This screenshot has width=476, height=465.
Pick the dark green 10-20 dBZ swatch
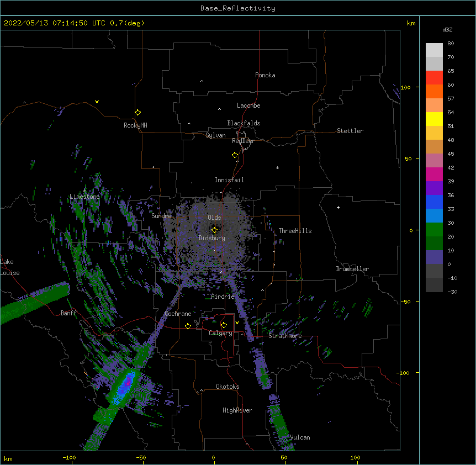point(434,243)
